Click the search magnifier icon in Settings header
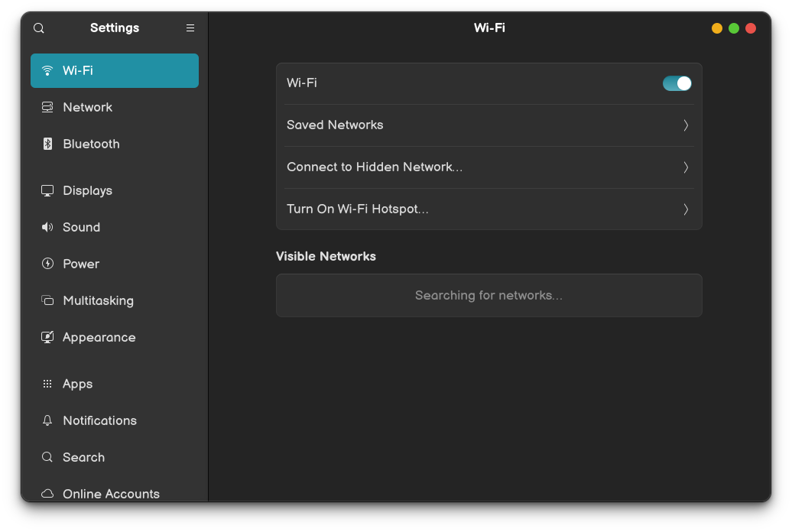 pyautogui.click(x=39, y=28)
